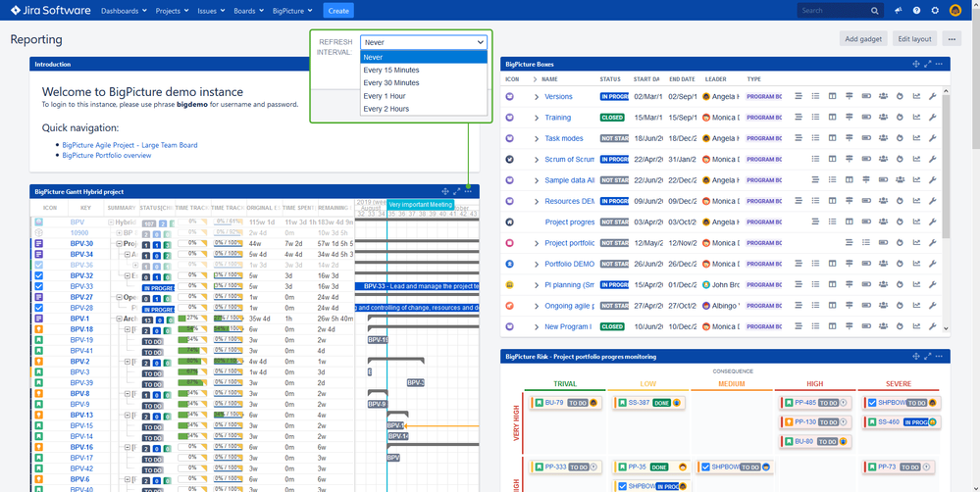Open Board columns icon in Task modes row
This screenshot has width=980, height=492.
[x=832, y=138]
